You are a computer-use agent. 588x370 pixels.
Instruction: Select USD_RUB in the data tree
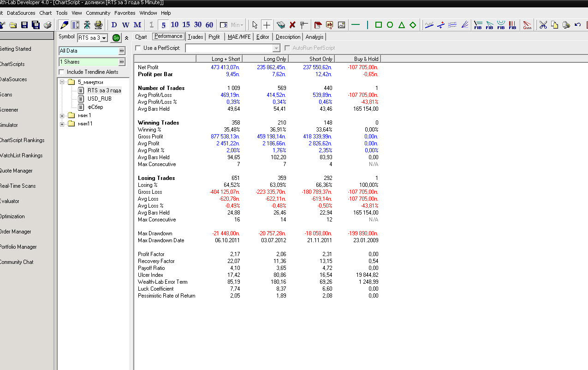(x=99, y=99)
